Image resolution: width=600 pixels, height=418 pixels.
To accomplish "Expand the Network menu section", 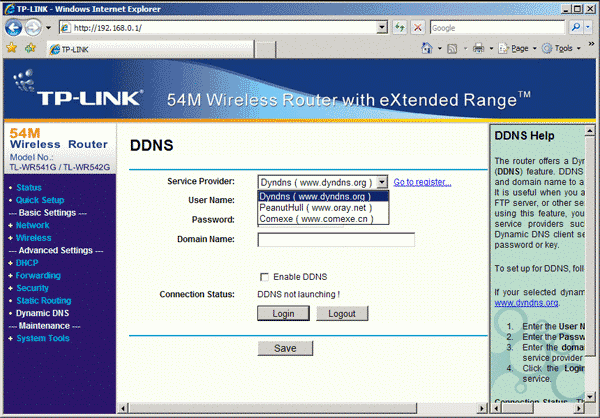I will click(x=33, y=225).
